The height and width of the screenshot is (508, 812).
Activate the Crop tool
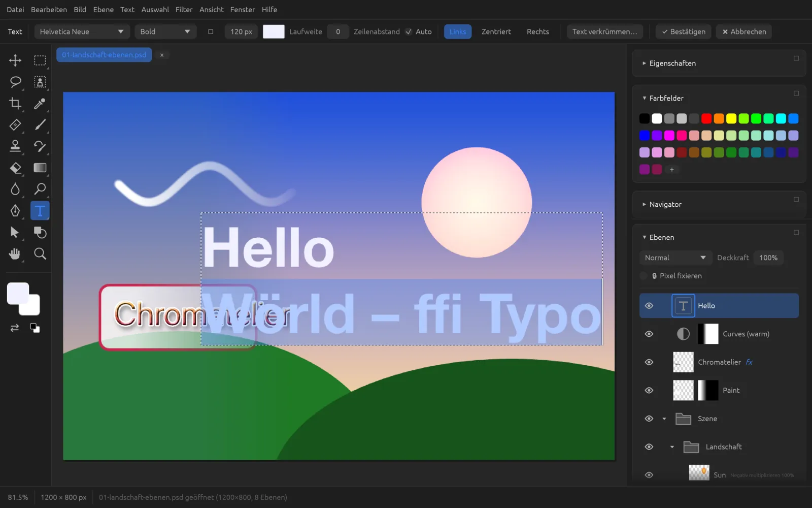tap(15, 104)
